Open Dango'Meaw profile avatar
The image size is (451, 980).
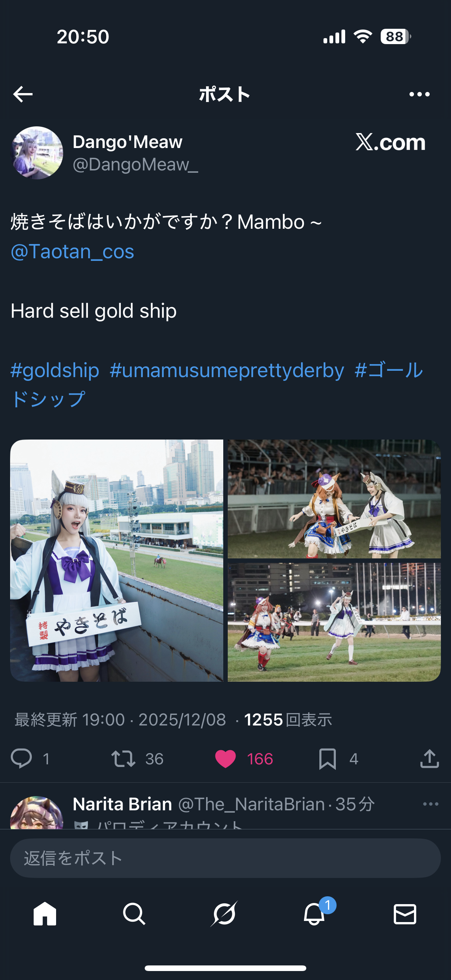click(x=37, y=152)
